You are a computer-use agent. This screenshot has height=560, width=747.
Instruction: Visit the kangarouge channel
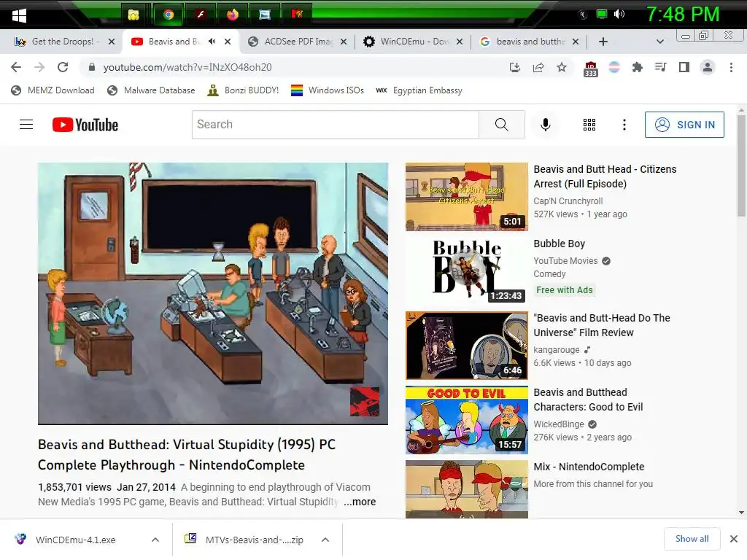click(557, 350)
